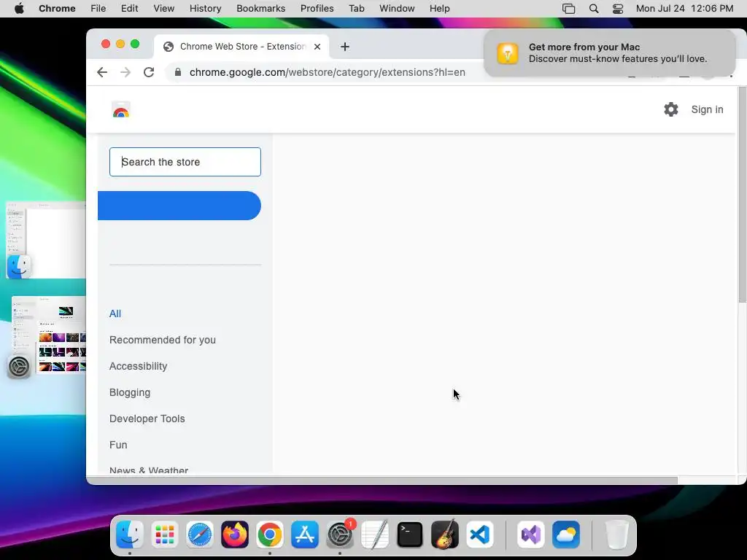
Task: Open Launchpad from the Dock
Action: (165, 534)
